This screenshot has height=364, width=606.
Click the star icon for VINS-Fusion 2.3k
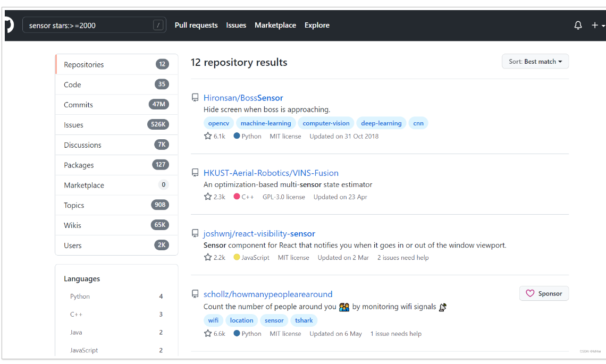pyautogui.click(x=207, y=197)
